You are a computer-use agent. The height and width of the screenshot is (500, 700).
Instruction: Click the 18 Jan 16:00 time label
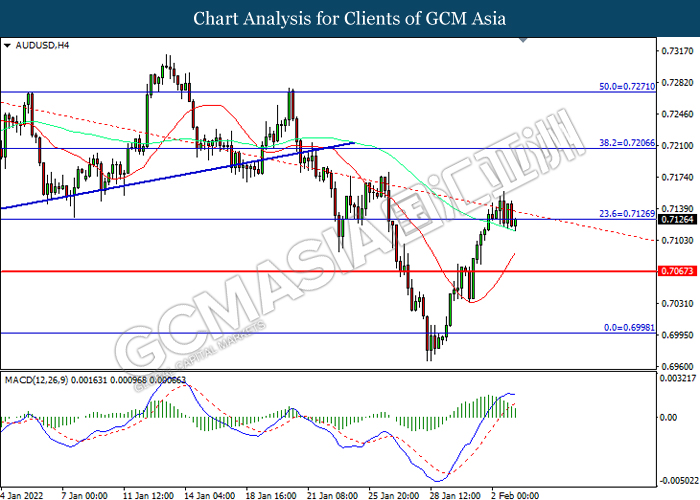271,496
